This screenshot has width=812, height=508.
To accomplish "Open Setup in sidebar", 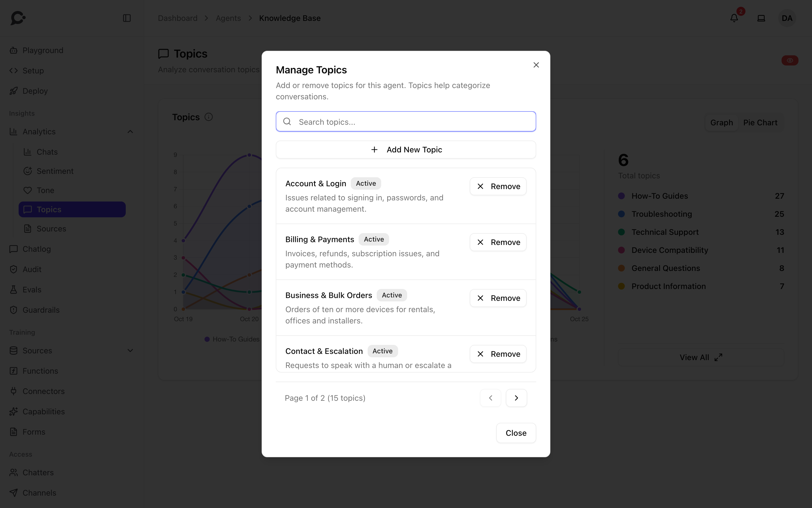I will point(72,71).
